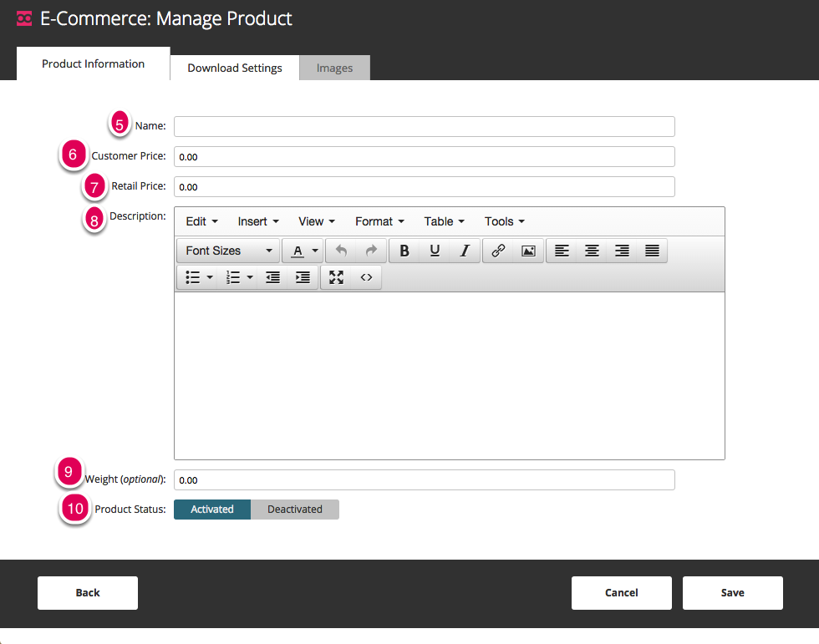Open the text color picker dropdown
Screen dimensions: 819x644
315,251
